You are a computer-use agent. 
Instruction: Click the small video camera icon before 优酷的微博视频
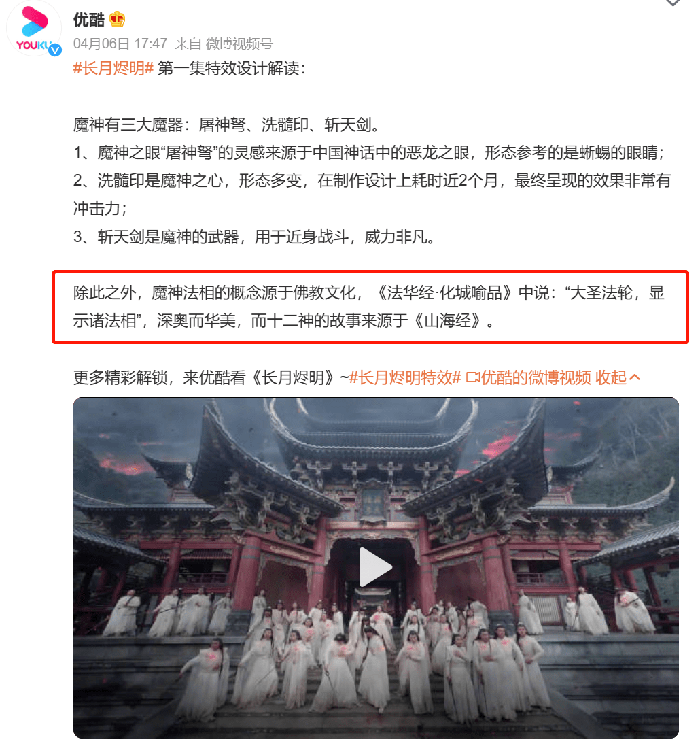click(473, 377)
